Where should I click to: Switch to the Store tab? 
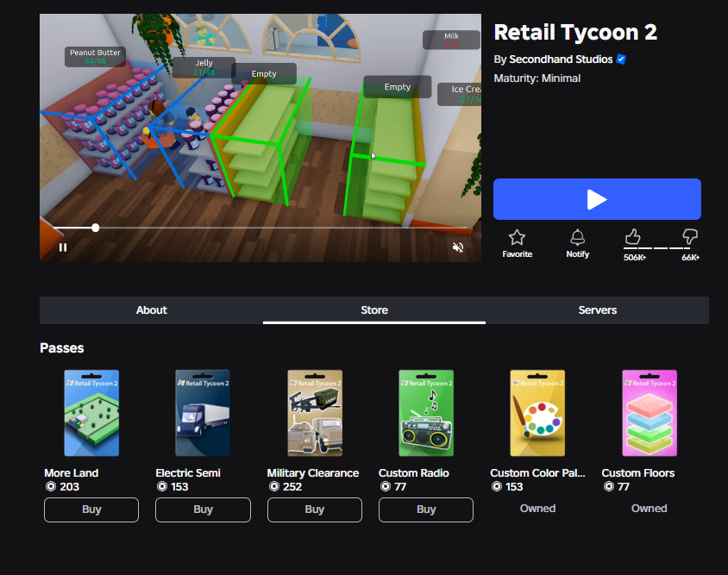point(374,310)
